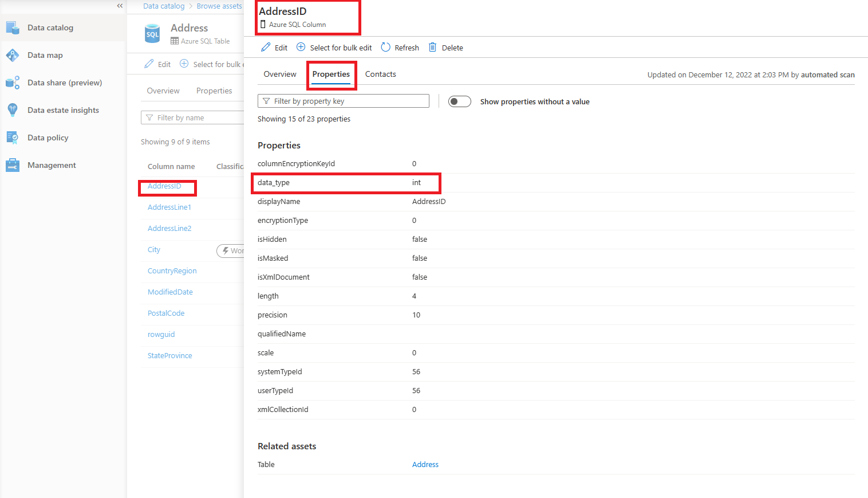Viewport: 868px width, 498px height.
Task: Click the pencil Edit icon in AddressID panel
Action: coord(266,47)
